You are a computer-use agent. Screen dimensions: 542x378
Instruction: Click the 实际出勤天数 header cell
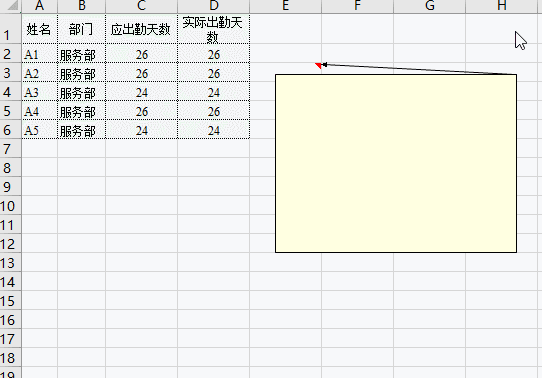tap(214, 29)
